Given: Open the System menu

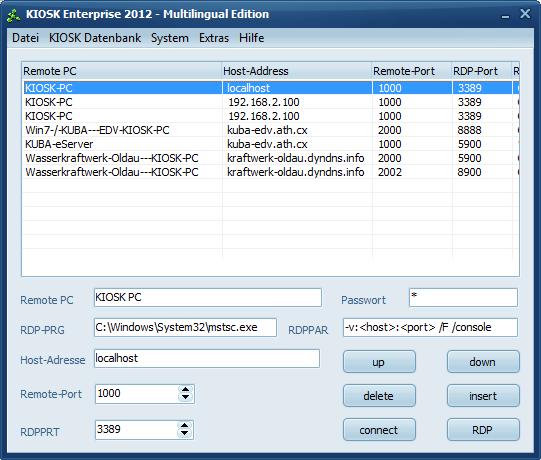Looking at the screenshot, I should point(170,38).
